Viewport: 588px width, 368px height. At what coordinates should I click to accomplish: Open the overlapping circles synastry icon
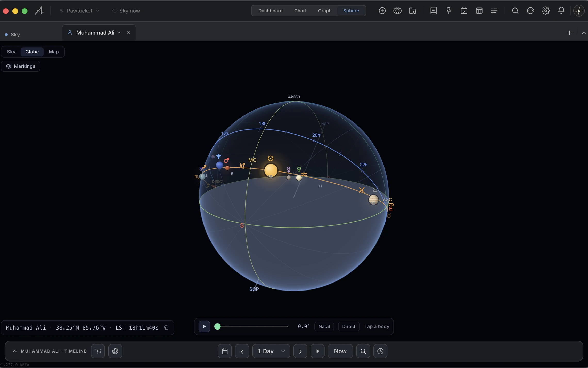point(397,11)
